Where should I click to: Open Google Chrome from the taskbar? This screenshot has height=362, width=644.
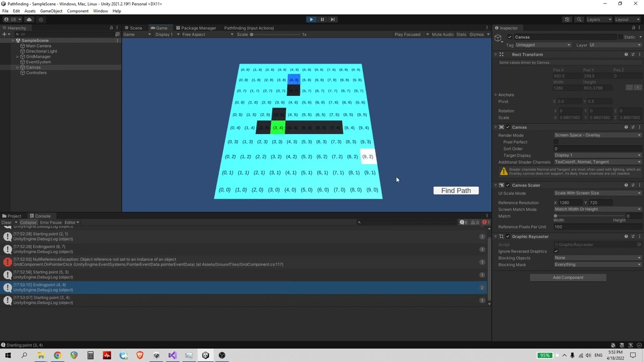pyautogui.click(x=57, y=355)
